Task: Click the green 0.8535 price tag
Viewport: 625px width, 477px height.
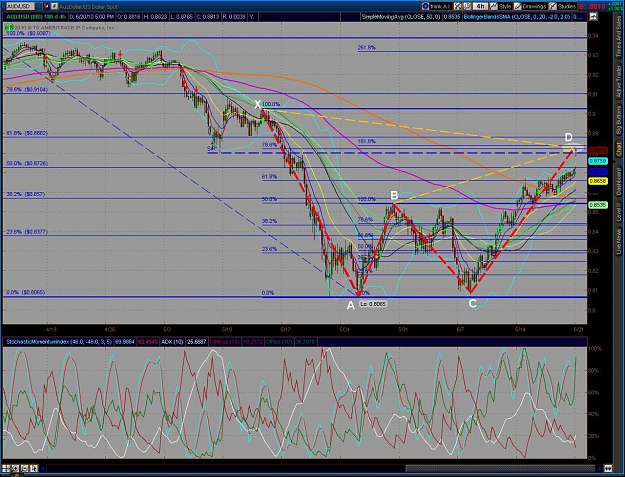Action: (x=598, y=205)
